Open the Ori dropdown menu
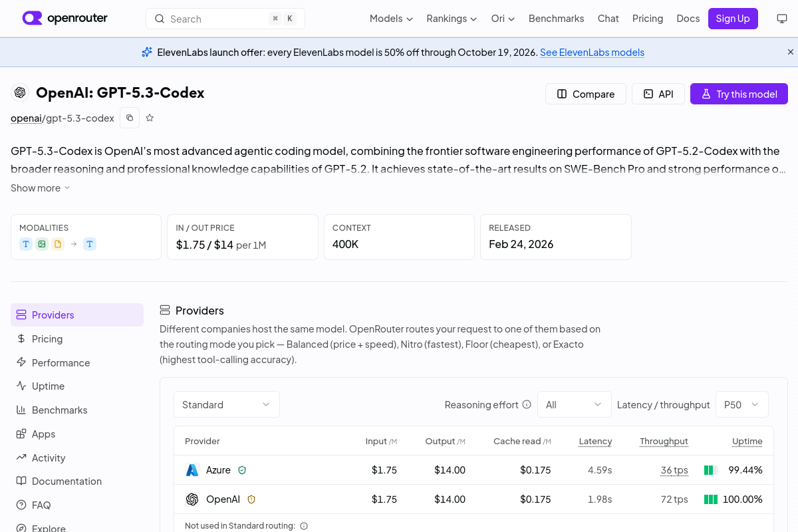 (x=503, y=19)
